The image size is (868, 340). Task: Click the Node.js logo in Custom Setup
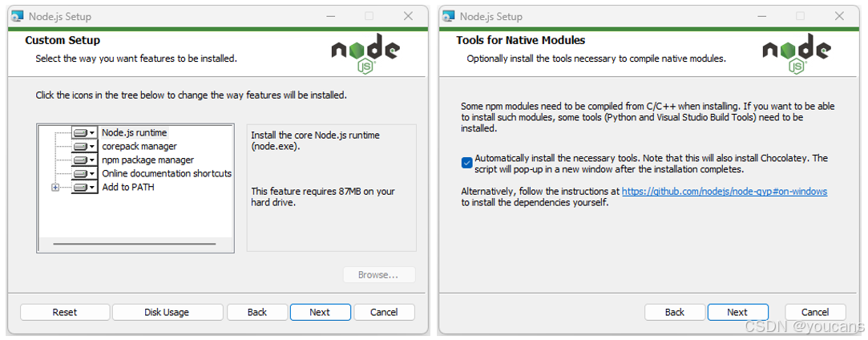click(365, 53)
